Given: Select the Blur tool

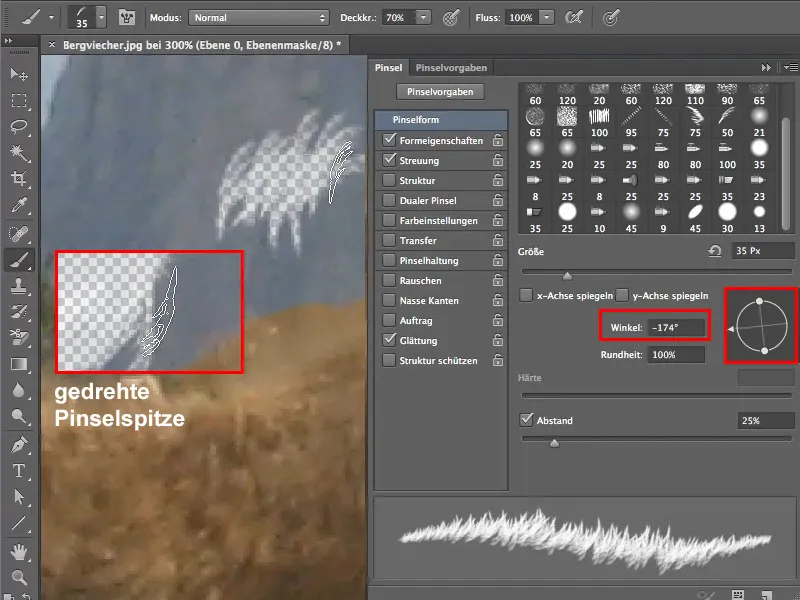Looking at the screenshot, I should click(x=19, y=390).
